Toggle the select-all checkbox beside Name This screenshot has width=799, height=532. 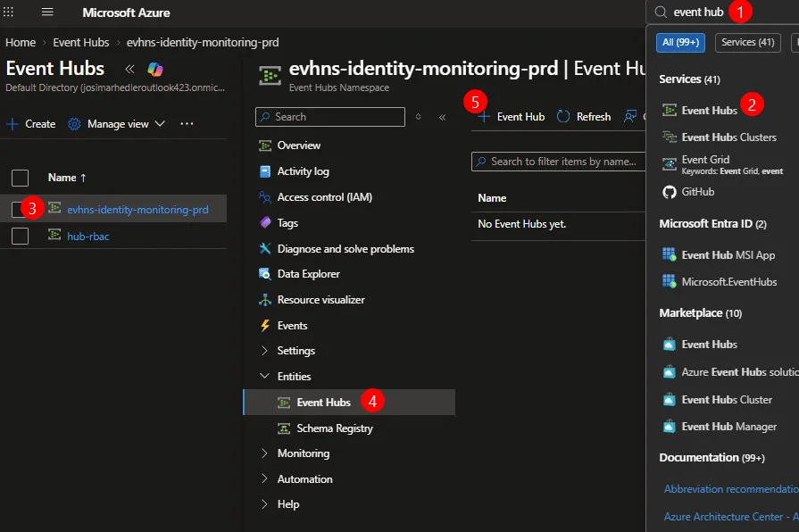pos(20,178)
